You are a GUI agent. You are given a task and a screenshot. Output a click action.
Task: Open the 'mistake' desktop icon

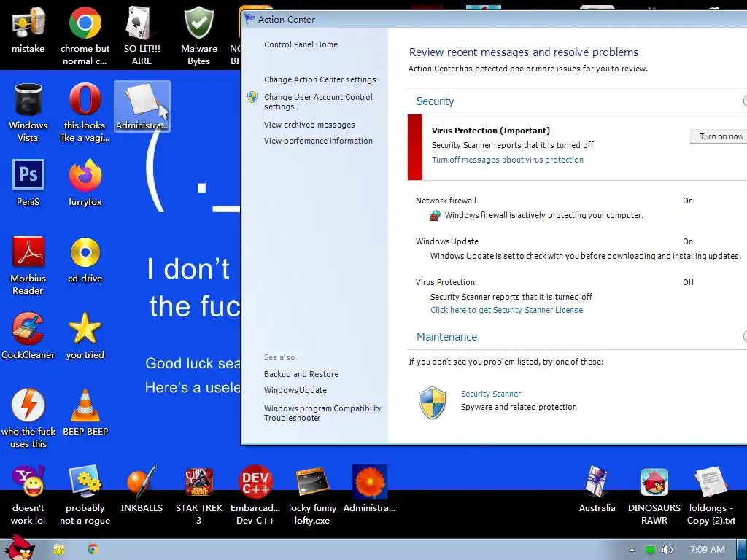(28, 29)
